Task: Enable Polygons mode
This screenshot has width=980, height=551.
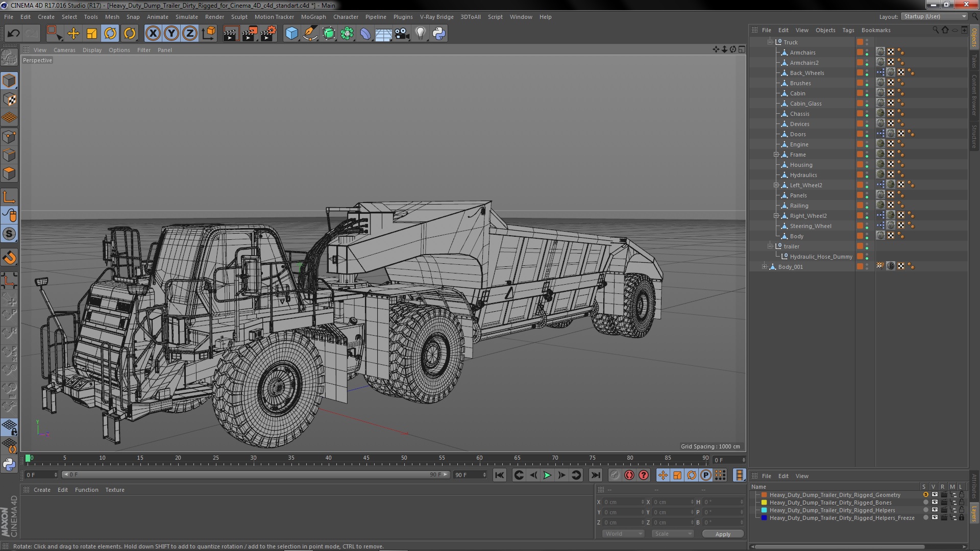Action: 9,174
